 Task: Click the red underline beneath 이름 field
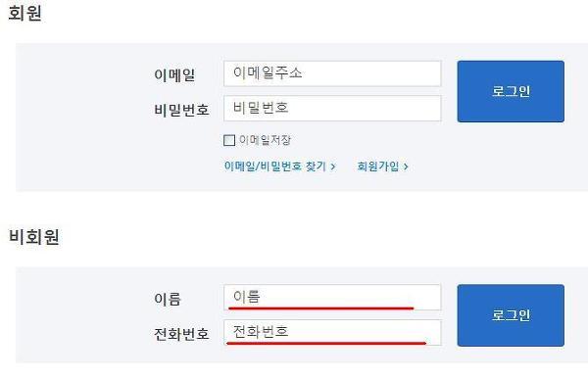click(321, 308)
